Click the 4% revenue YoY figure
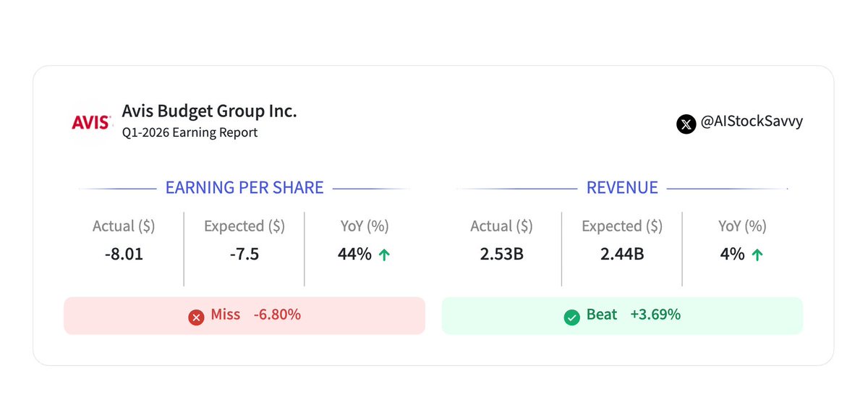868x397 pixels. coord(732,255)
